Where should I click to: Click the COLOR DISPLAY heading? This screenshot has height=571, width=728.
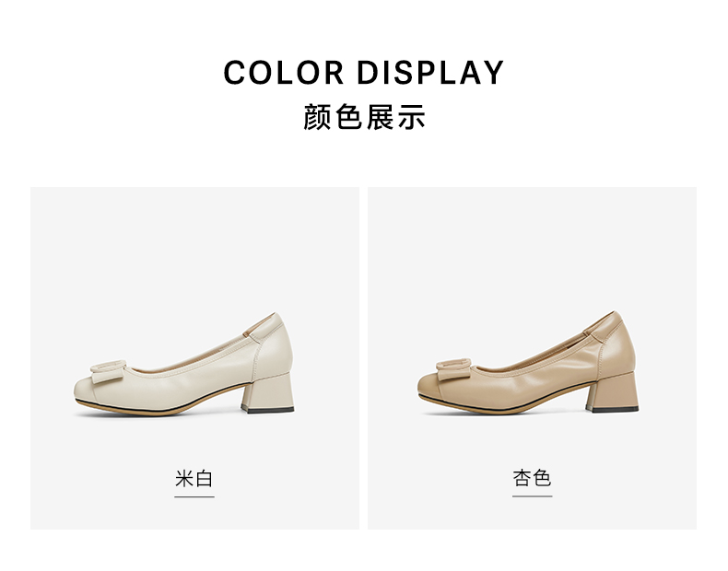[x=363, y=73]
